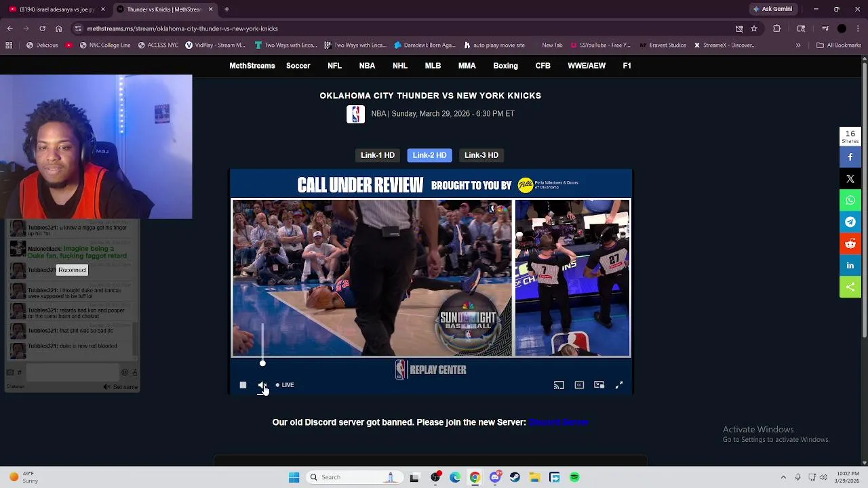Share the page on LinkedIn

click(850, 265)
